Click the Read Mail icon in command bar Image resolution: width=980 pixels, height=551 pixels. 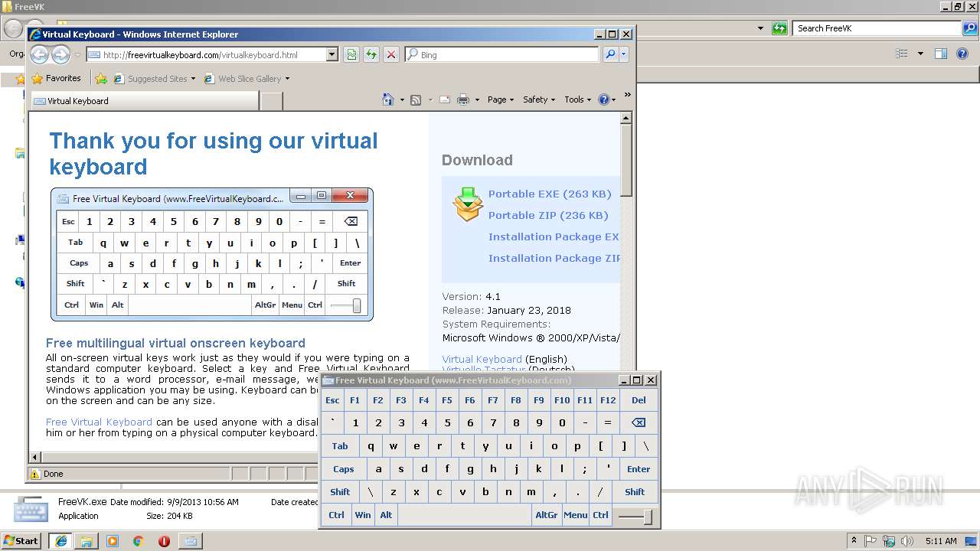[445, 99]
